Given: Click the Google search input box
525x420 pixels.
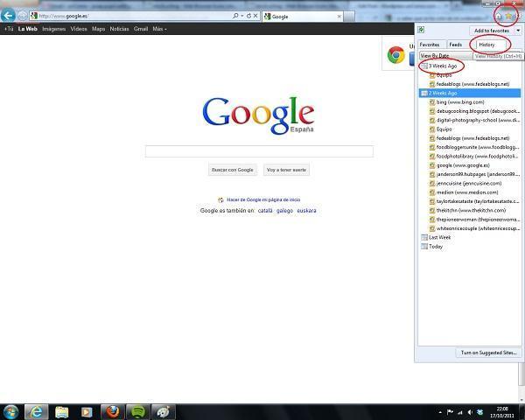Looking at the screenshot, I should [259, 151].
